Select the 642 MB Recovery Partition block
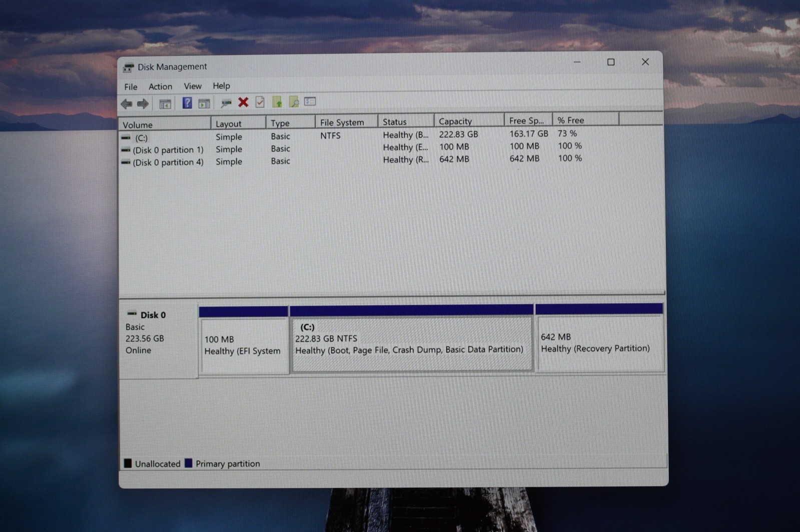 pos(599,337)
